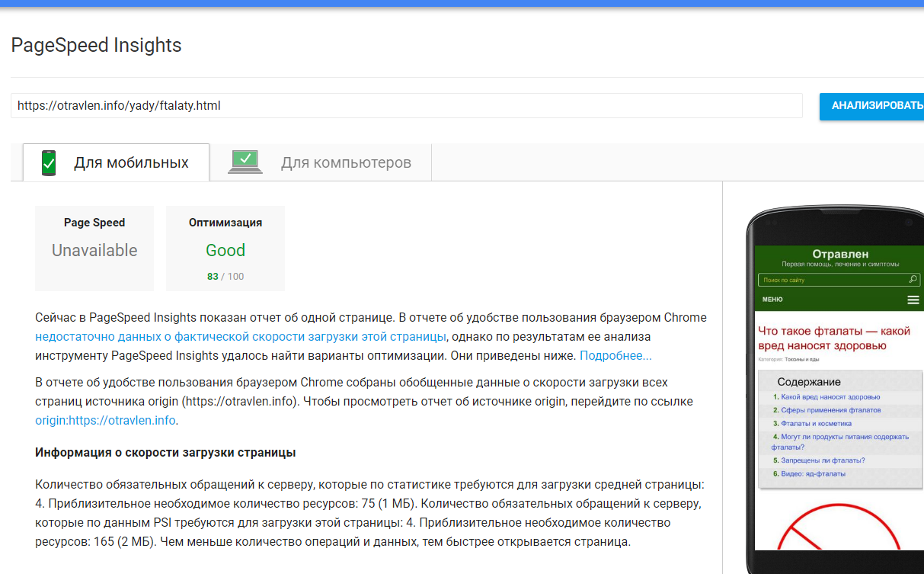Click subtitle Первая помощь, лечение и симптомы

point(840,265)
